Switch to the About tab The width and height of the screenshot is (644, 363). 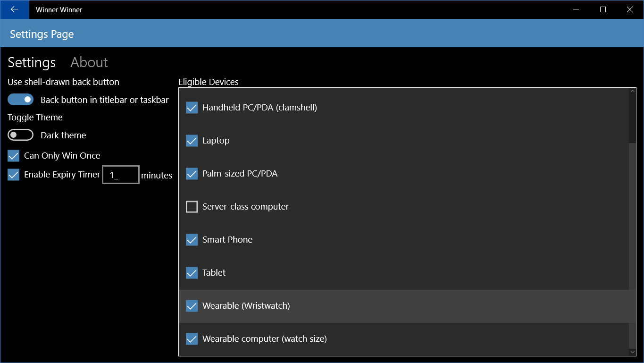point(89,62)
